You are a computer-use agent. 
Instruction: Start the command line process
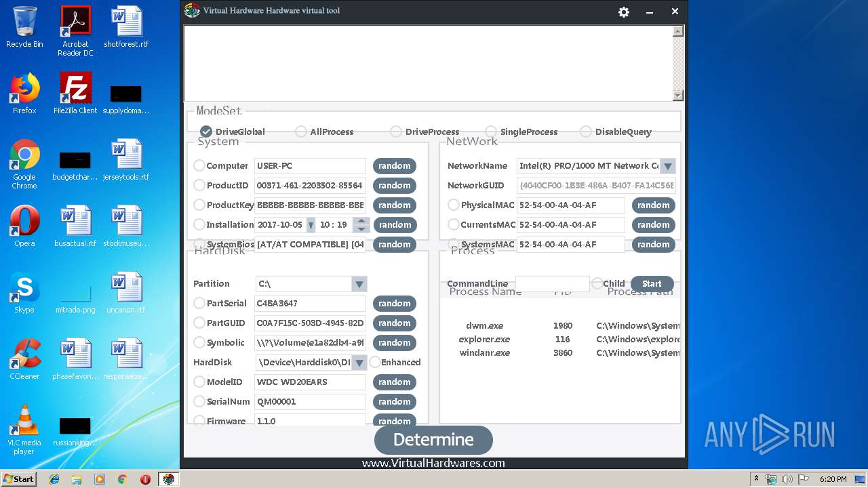tap(652, 284)
